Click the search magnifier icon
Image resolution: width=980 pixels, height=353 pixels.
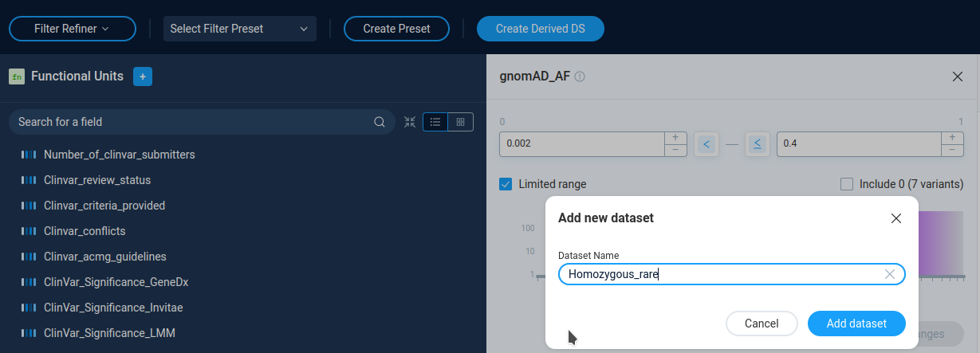pyautogui.click(x=380, y=122)
